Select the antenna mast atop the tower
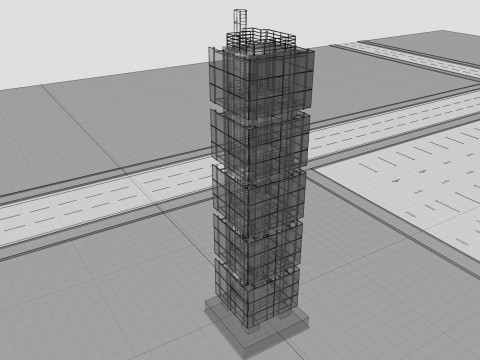Screen dimensions: 480x360 click(x=240, y=21)
